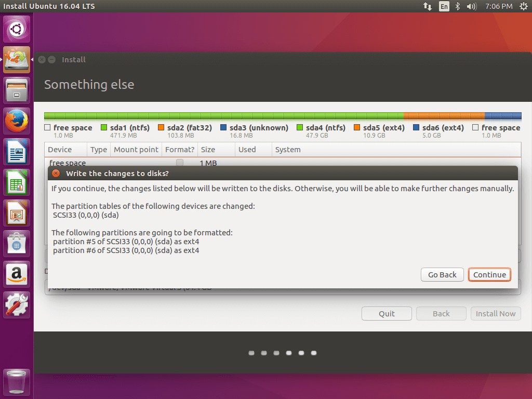
Task: Open the Trash in the launcher
Action: click(17, 382)
